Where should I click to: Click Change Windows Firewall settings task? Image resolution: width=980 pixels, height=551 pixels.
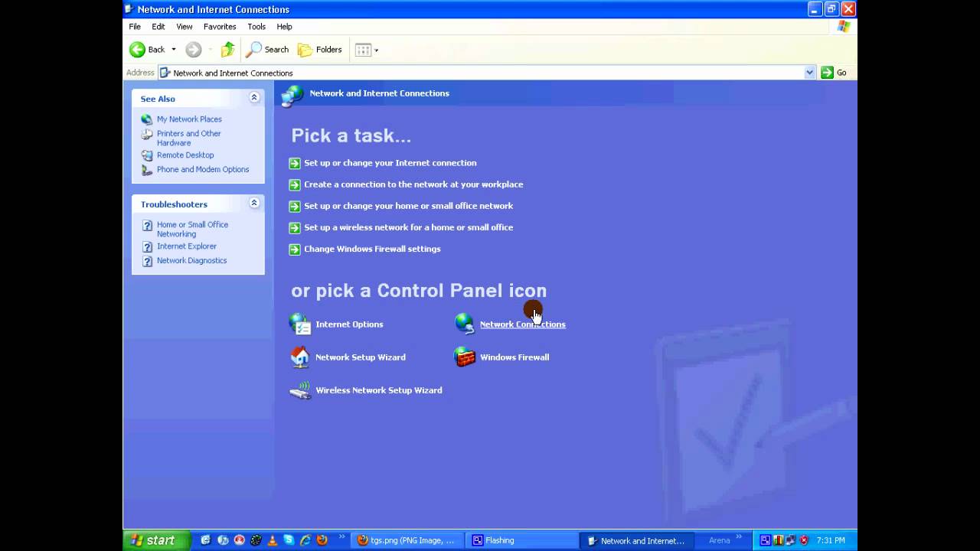[372, 249]
